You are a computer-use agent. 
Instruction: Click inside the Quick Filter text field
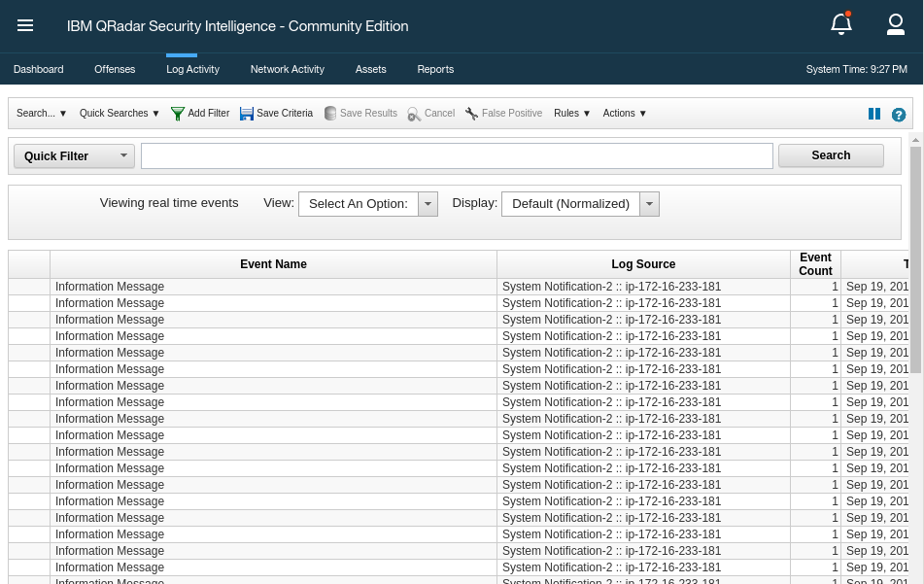457,155
